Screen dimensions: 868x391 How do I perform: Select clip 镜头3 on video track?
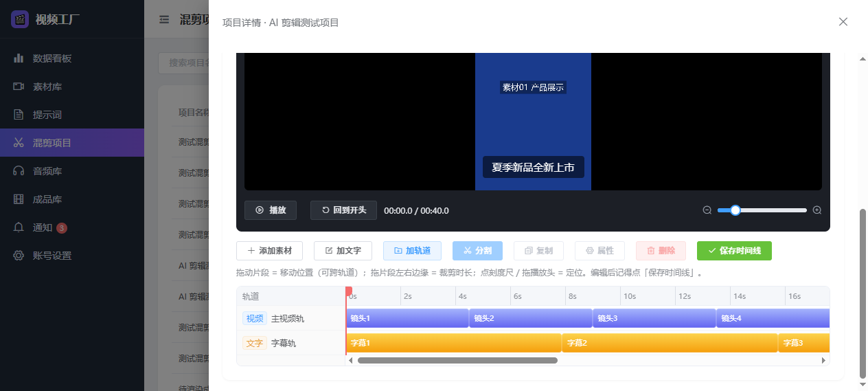tap(654, 318)
